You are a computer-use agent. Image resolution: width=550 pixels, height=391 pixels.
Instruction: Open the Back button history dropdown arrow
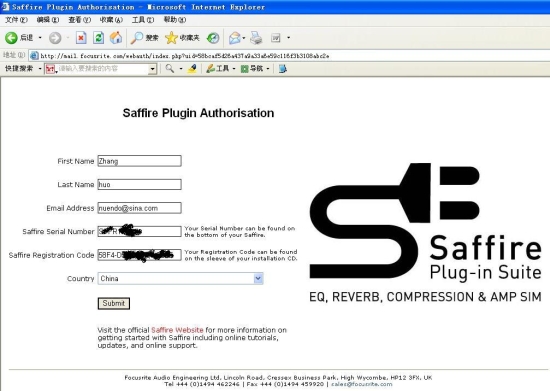pos(40,38)
